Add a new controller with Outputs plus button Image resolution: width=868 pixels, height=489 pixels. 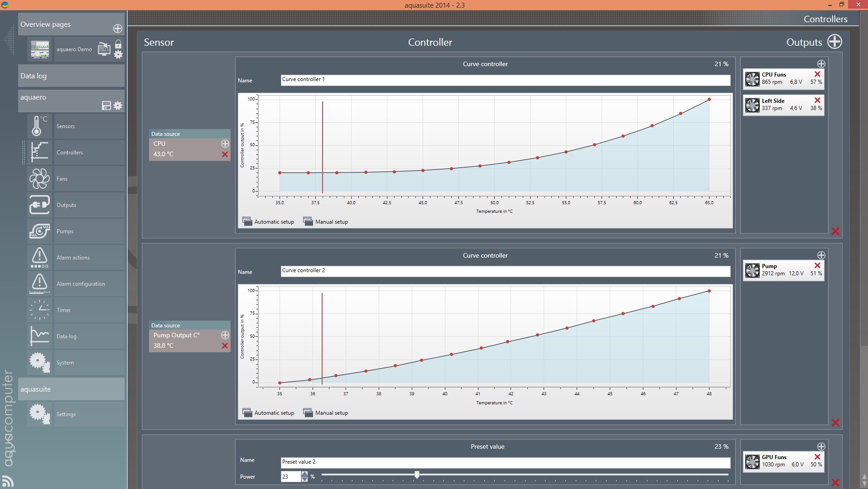pos(834,42)
